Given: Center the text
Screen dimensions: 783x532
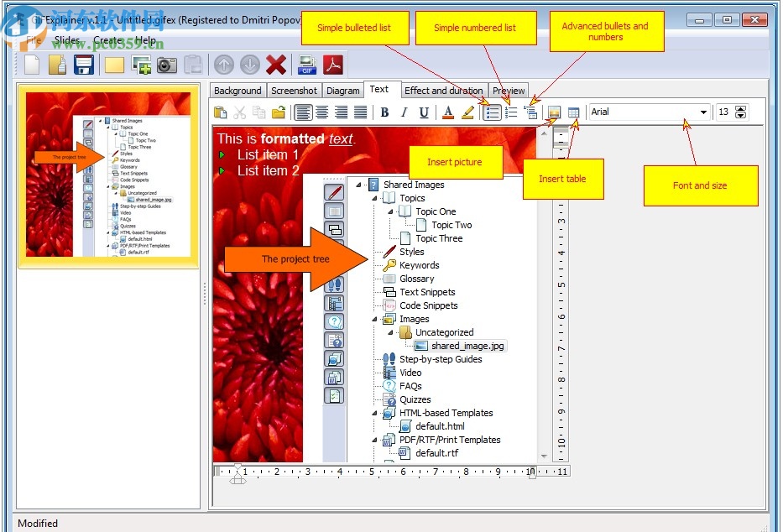Looking at the screenshot, I should coord(322,112).
